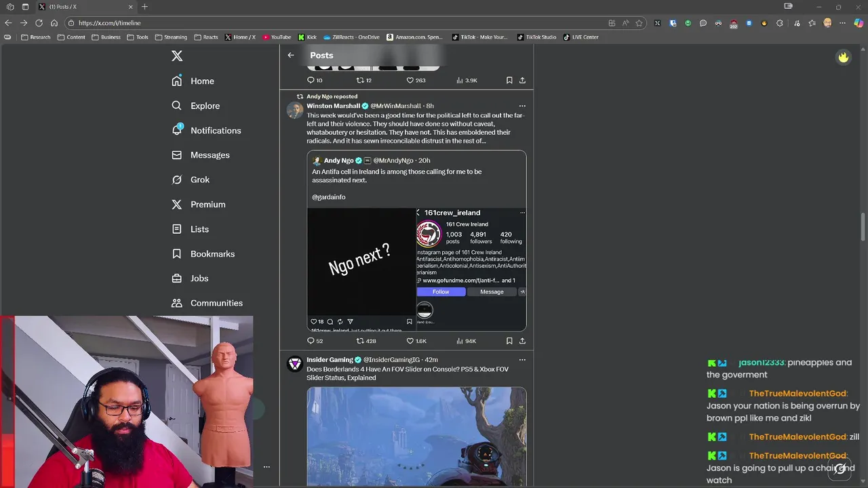Click the Grok icon in sidebar
868x488 pixels.
177,180
